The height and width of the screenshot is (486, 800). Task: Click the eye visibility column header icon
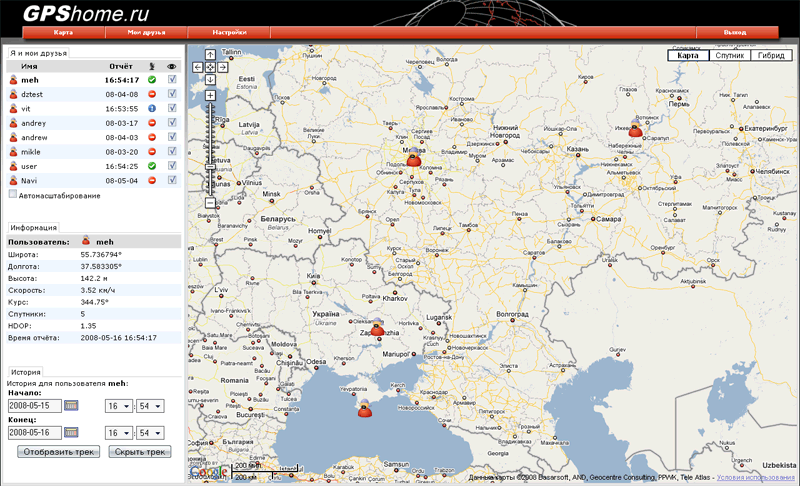click(x=171, y=66)
